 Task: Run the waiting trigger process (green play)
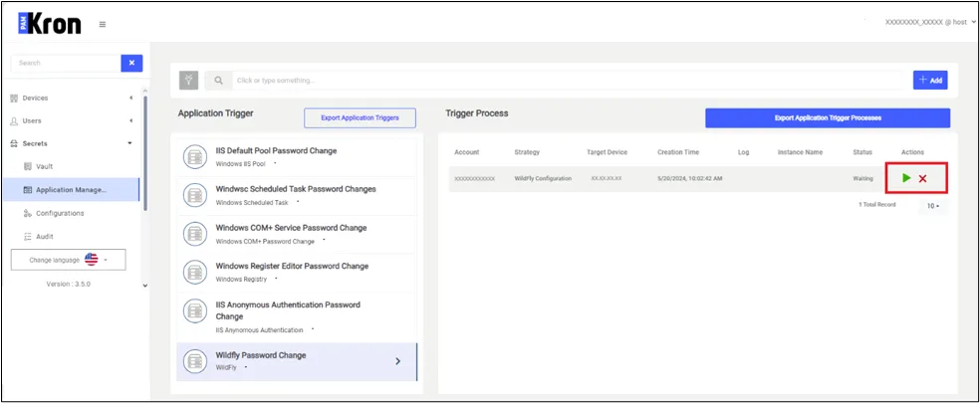coord(906,178)
